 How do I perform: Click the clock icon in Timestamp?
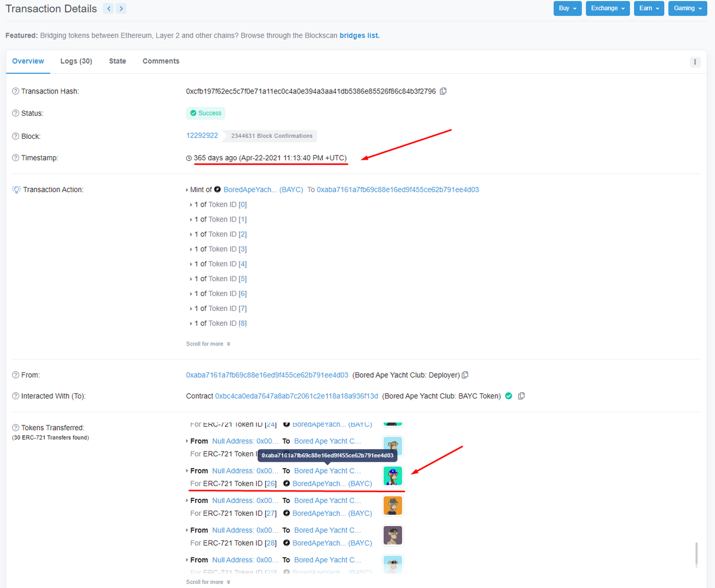coord(189,158)
